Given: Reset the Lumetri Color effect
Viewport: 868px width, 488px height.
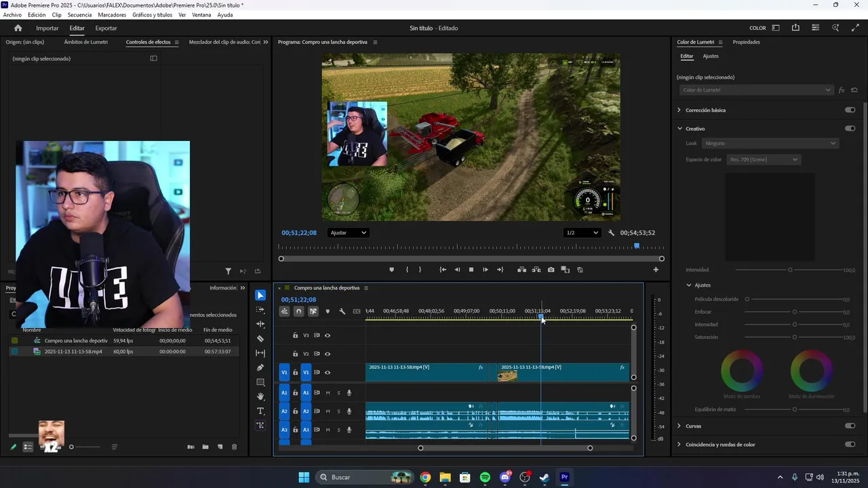Looking at the screenshot, I should (854, 90).
